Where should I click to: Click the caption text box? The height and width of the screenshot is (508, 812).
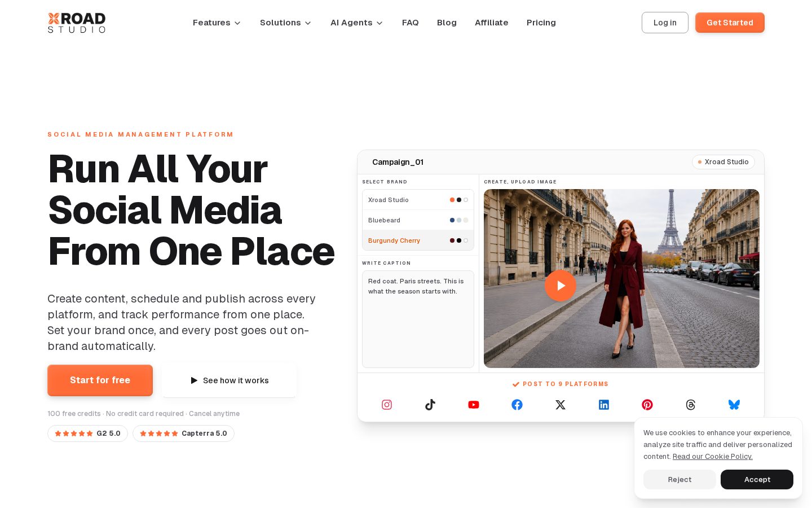418,319
